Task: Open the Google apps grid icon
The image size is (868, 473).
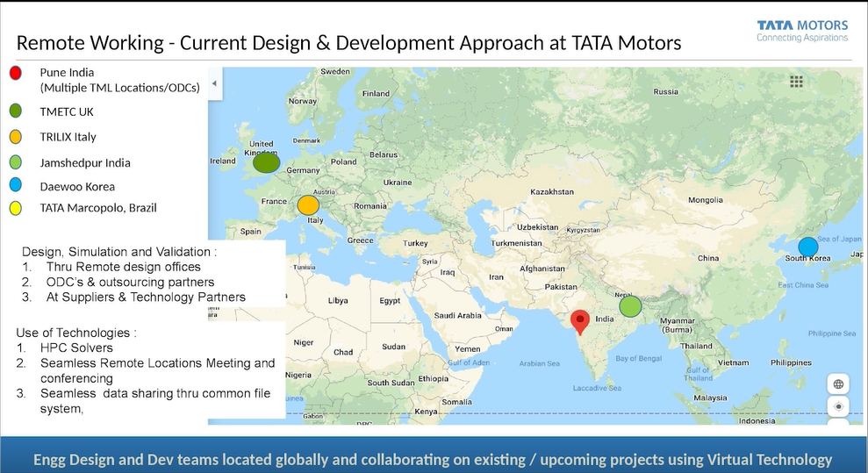Action: (x=797, y=82)
